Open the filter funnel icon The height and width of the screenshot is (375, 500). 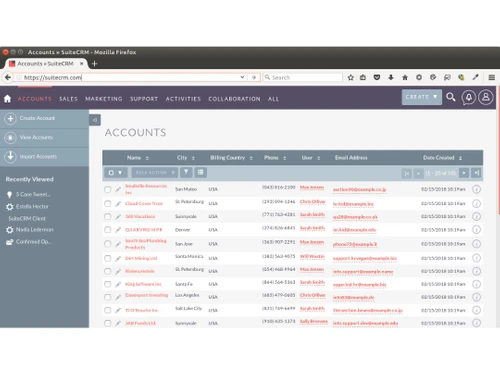(186, 172)
